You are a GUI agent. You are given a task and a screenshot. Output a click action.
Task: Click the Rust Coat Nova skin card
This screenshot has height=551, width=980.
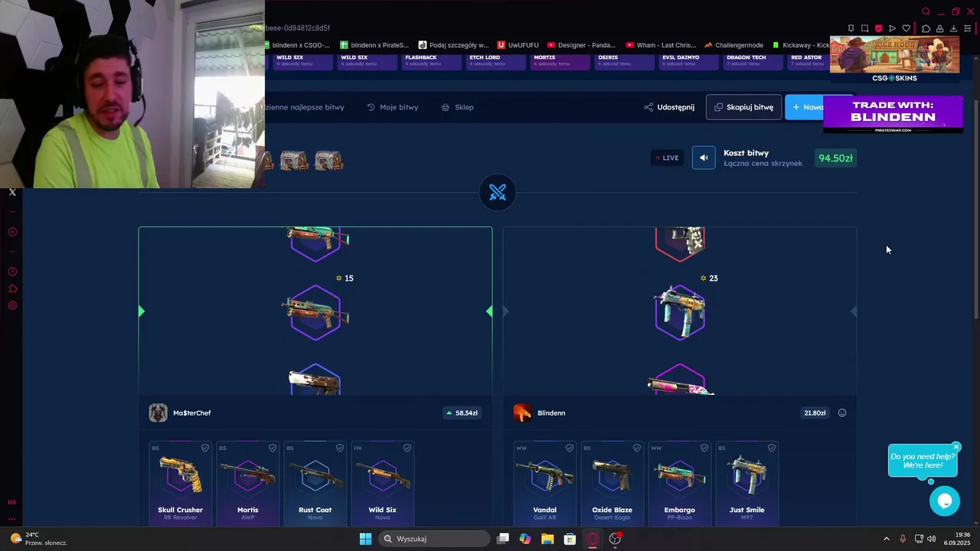(315, 484)
